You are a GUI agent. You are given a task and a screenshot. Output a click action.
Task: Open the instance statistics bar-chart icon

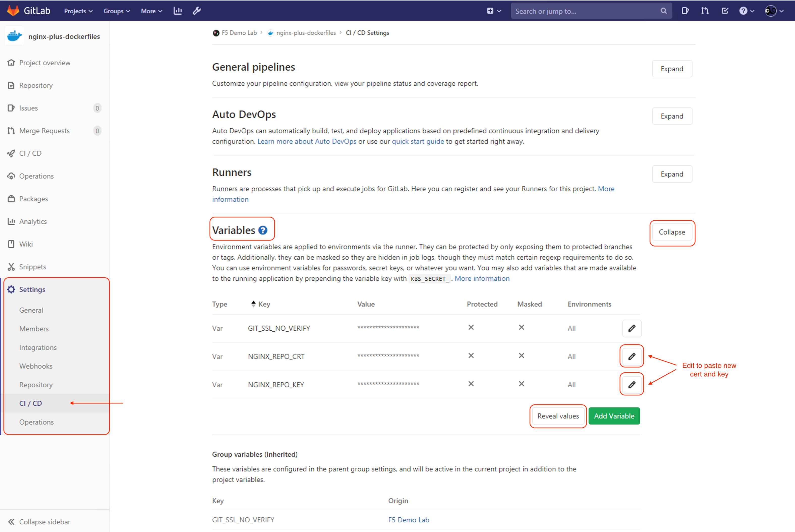(x=178, y=11)
